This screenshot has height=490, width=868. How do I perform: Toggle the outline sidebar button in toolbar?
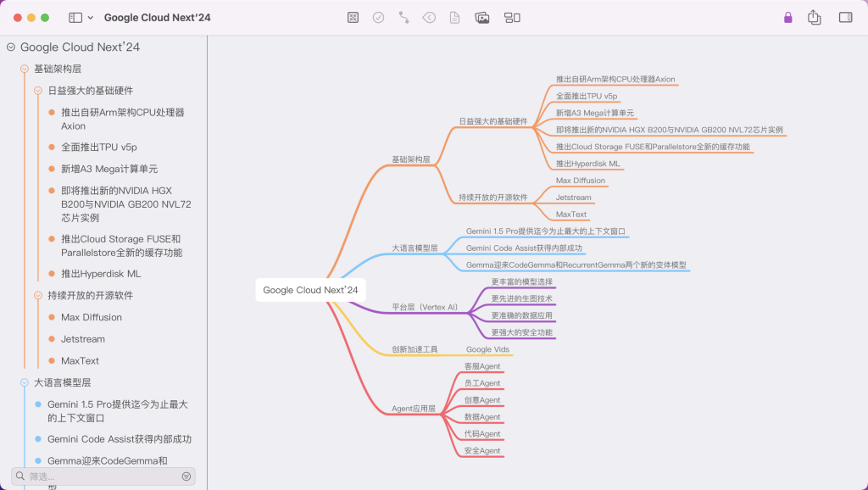coord(75,18)
